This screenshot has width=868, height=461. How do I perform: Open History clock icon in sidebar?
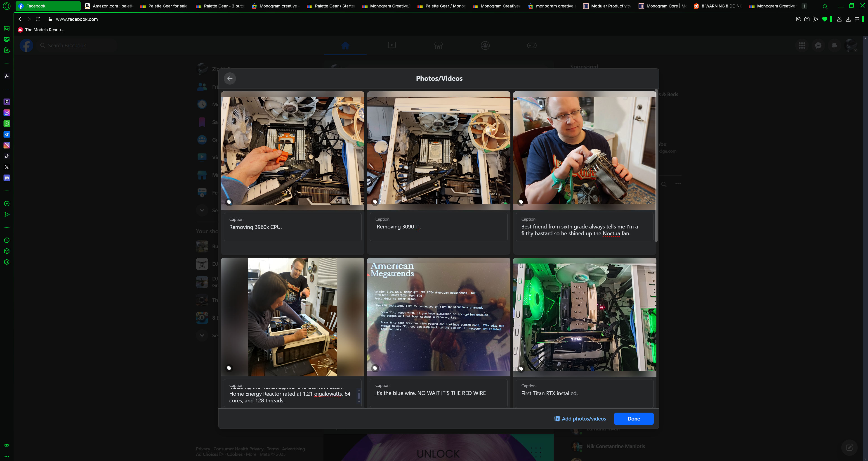[x=7, y=240]
